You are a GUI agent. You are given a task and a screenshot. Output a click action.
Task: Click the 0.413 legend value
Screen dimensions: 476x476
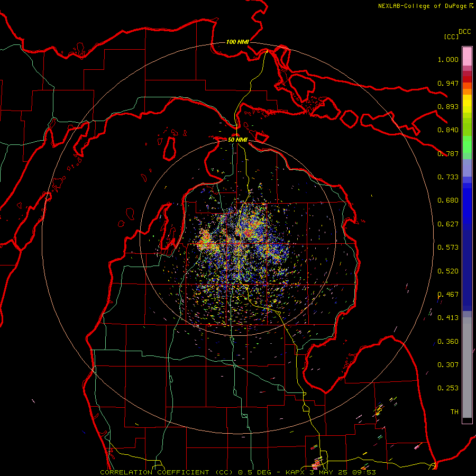tap(448, 318)
